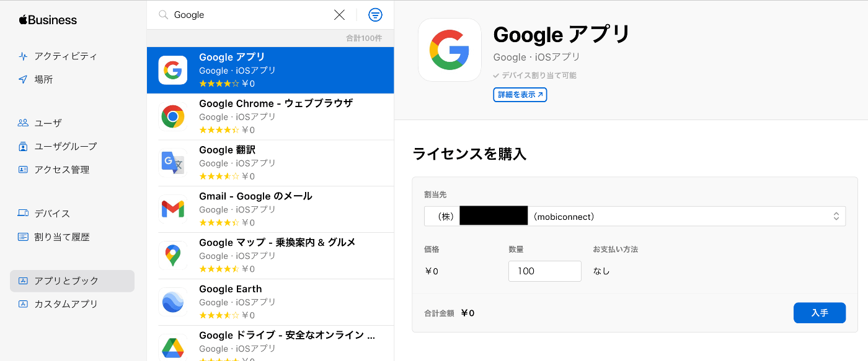Image resolution: width=868 pixels, height=361 pixels.
Task: Select the Users people icon
Action: coord(23,123)
